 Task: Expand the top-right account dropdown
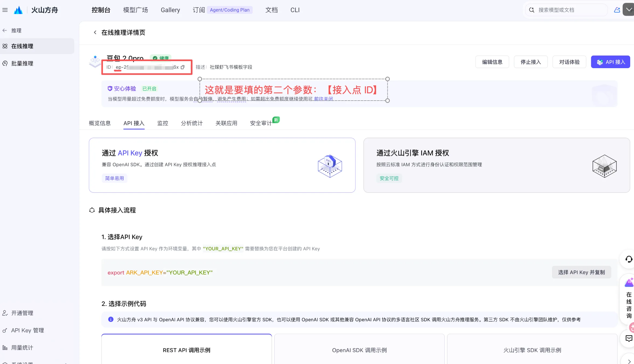tap(629, 10)
